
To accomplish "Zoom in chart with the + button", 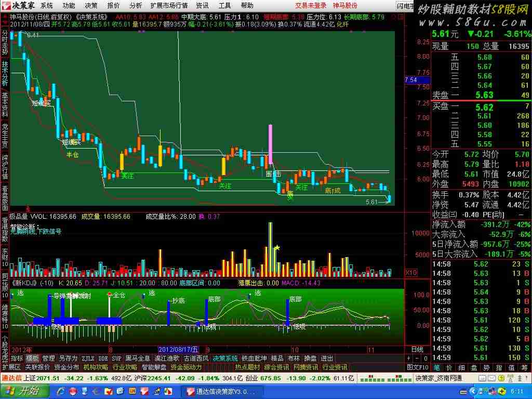I will coord(408,358).
